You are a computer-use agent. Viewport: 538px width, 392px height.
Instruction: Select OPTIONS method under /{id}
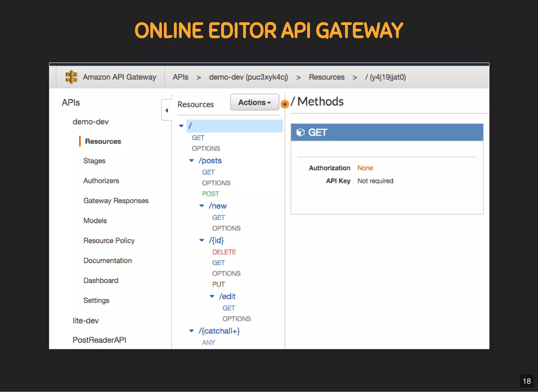[226, 274]
